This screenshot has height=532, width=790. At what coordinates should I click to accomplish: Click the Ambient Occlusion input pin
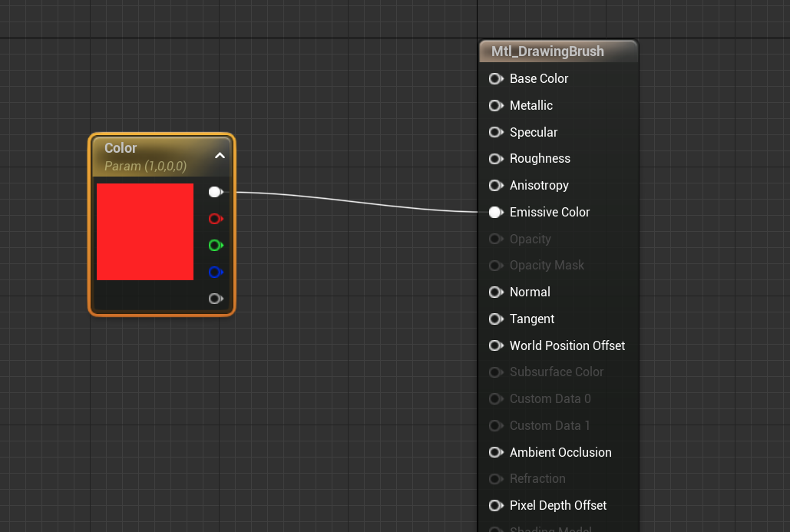(x=496, y=452)
